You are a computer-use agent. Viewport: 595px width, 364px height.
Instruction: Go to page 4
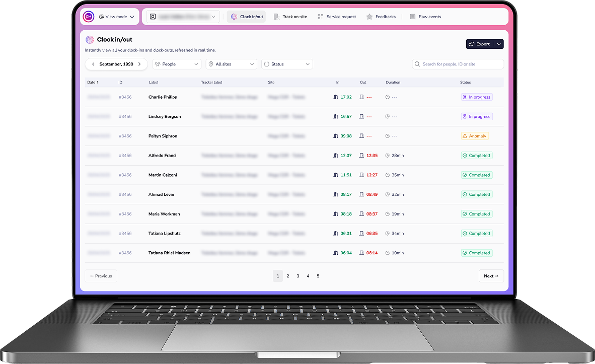click(308, 276)
